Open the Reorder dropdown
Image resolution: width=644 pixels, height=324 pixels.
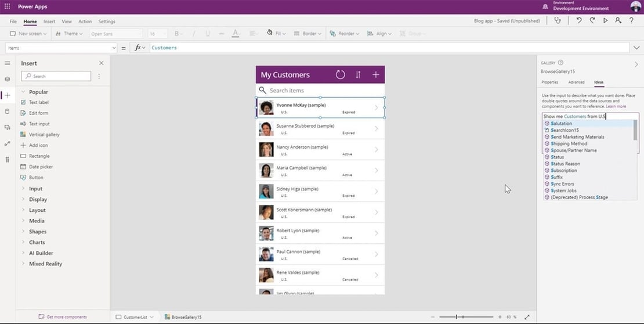tap(345, 34)
